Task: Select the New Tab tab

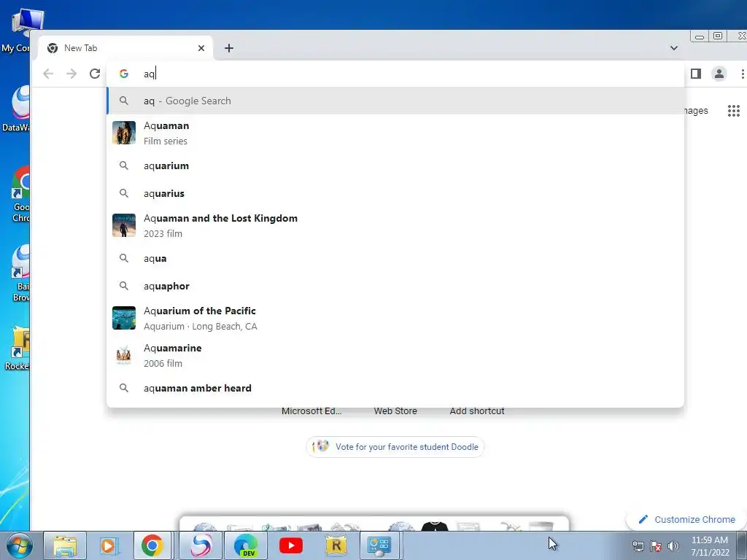Action: point(125,48)
